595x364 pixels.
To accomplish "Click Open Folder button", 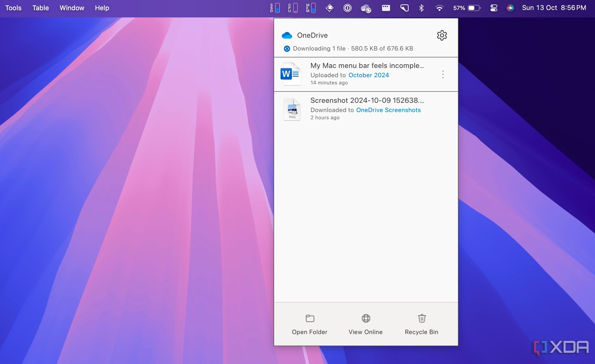I will click(310, 325).
